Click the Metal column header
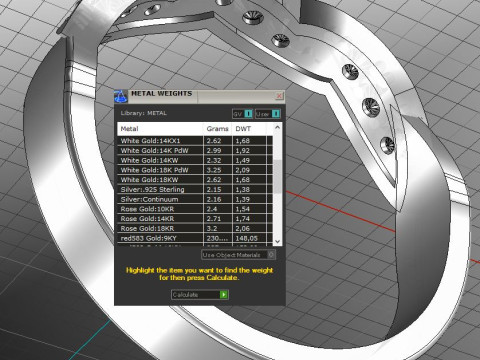480x360 pixels. (x=160, y=129)
